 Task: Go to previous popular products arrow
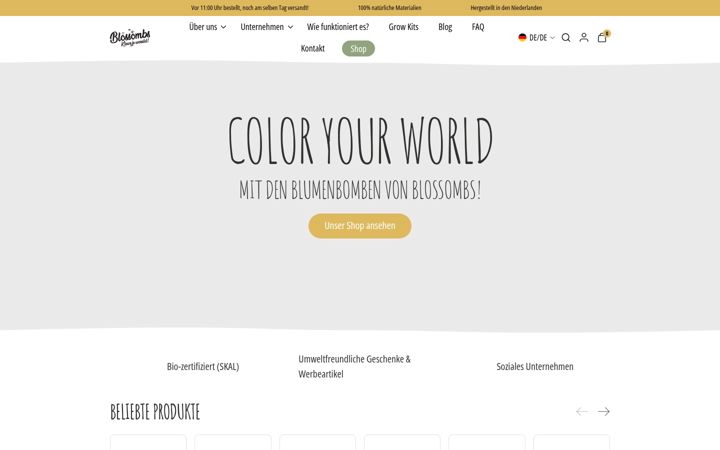pos(582,411)
